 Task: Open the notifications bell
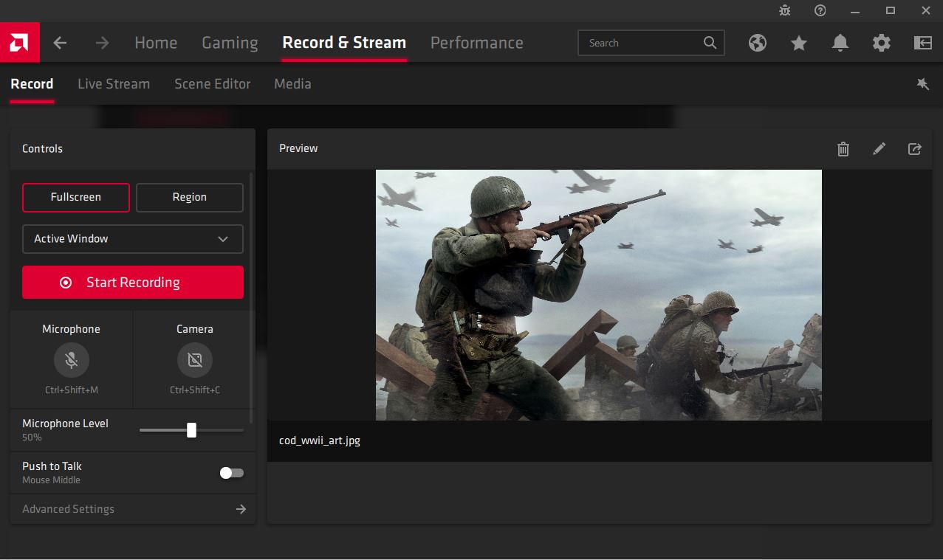pos(840,43)
